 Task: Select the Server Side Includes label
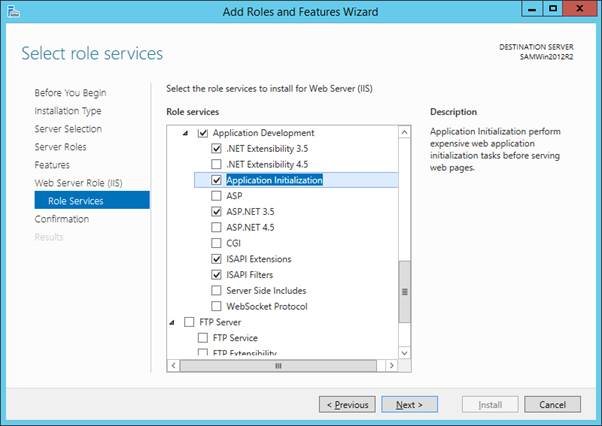266,291
